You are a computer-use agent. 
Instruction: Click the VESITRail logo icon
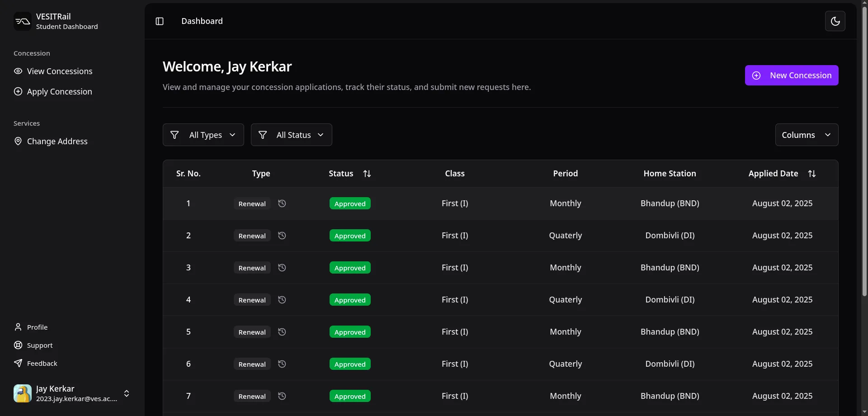[23, 21]
